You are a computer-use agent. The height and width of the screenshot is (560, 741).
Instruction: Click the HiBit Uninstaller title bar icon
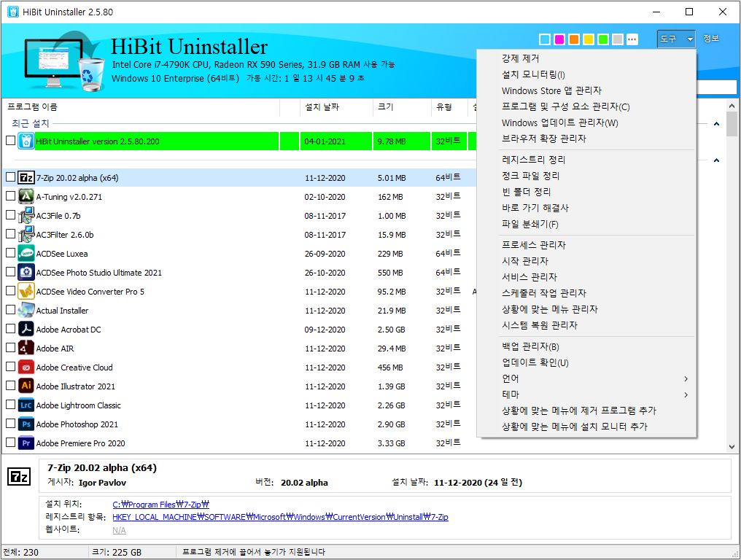coord(12,12)
